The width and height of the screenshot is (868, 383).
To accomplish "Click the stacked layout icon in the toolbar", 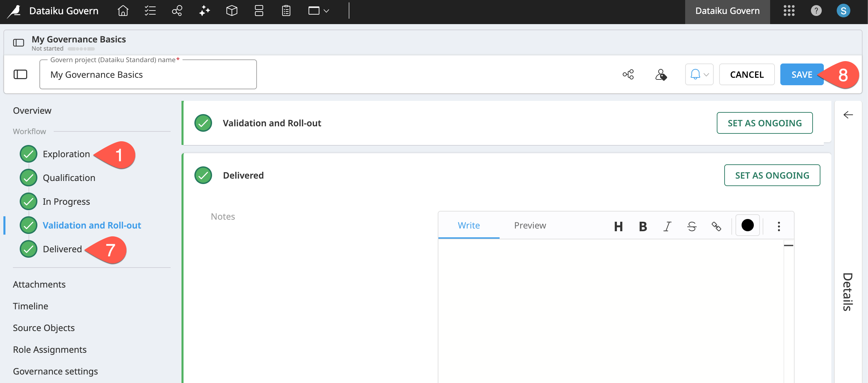I will pyautogui.click(x=258, y=11).
